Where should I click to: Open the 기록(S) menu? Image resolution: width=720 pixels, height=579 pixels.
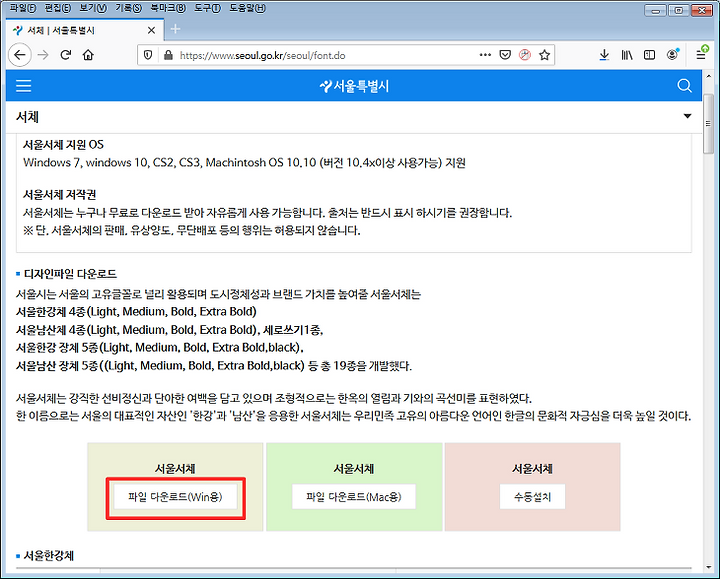tap(129, 8)
